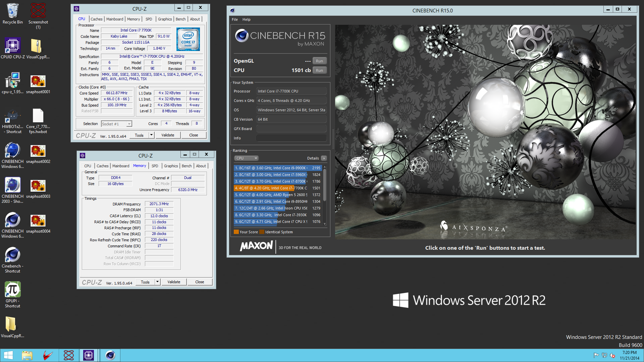
Task: Switch to Cinebench in taskbar
Action: 110,355
